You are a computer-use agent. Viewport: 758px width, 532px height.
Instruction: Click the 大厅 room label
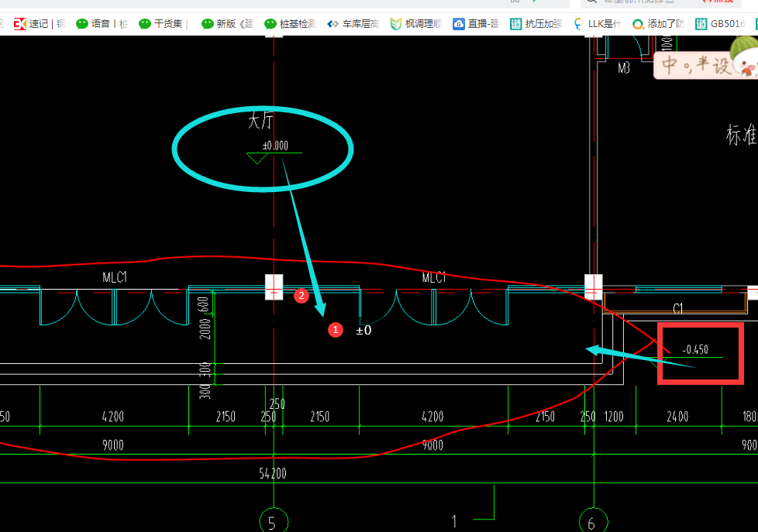pos(260,120)
